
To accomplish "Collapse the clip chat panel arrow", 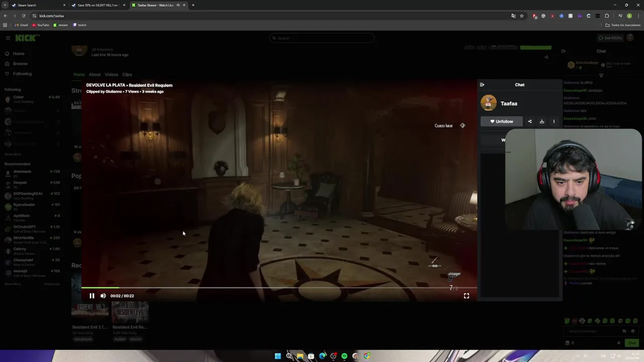I will 482,85.
